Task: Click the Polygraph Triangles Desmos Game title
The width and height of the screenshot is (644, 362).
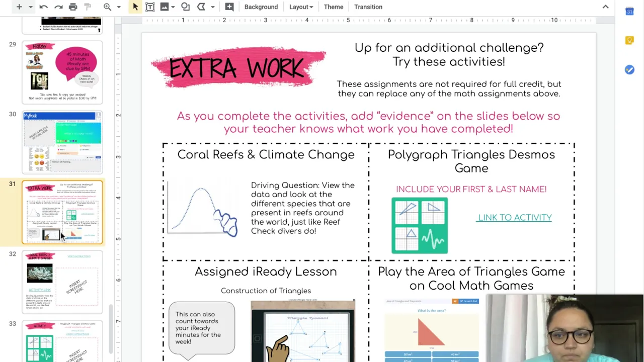Action: point(471,161)
